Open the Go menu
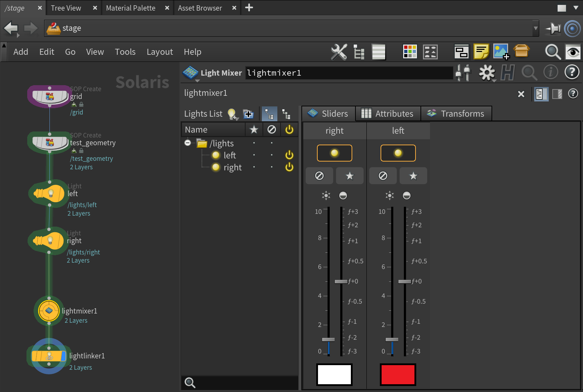 point(70,52)
